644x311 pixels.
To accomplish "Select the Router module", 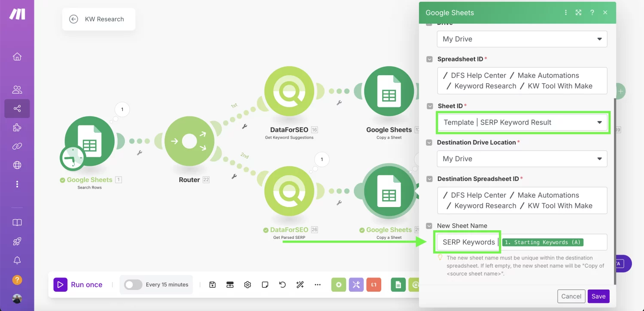I will [x=189, y=141].
